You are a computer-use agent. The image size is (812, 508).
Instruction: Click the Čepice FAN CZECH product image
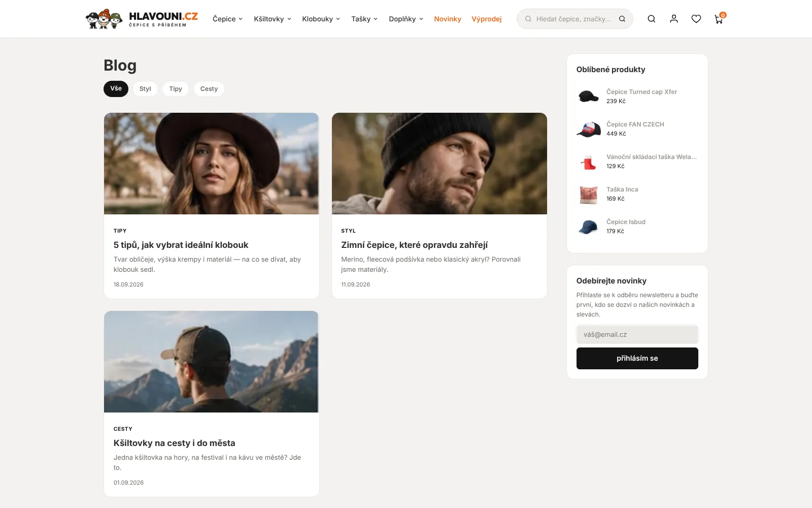pyautogui.click(x=589, y=129)
